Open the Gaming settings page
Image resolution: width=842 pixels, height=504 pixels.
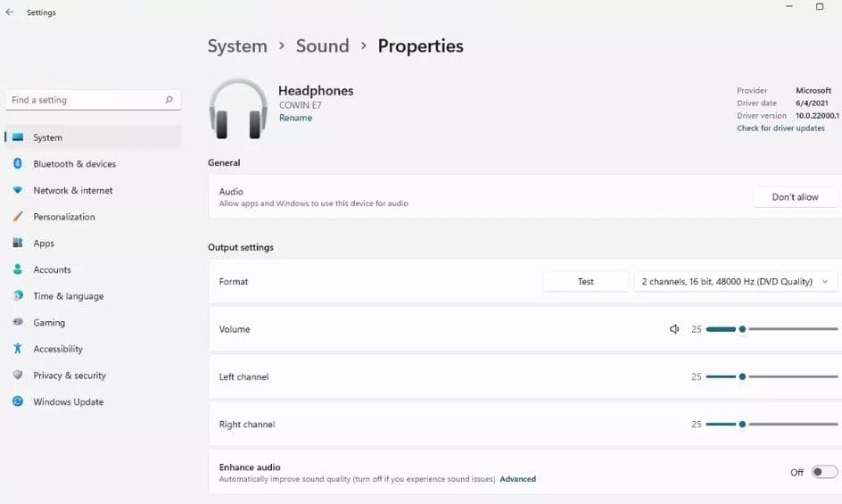49,323
